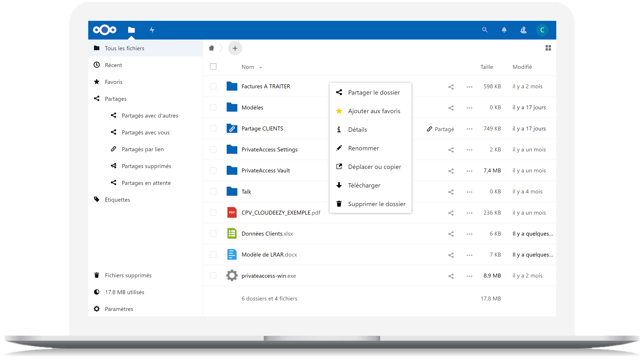Open Favoris in the sidebar
Image resolution: width=644 pixels, height=362 pixels.
click(145, 82)
